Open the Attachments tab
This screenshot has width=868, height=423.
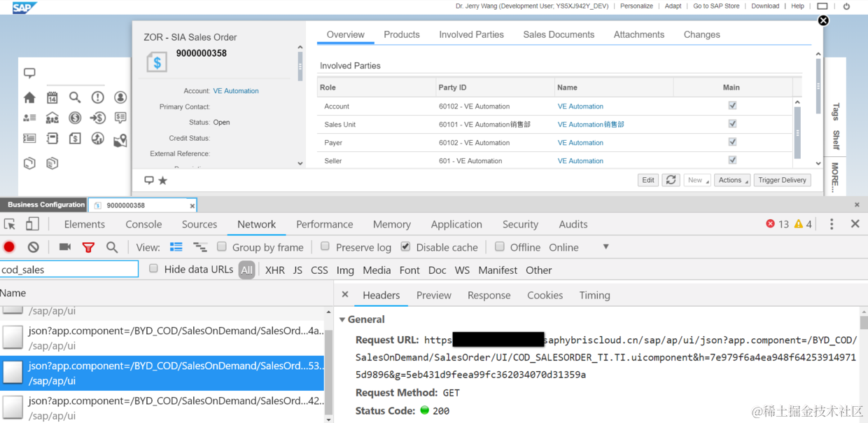[x=639, y=34]
